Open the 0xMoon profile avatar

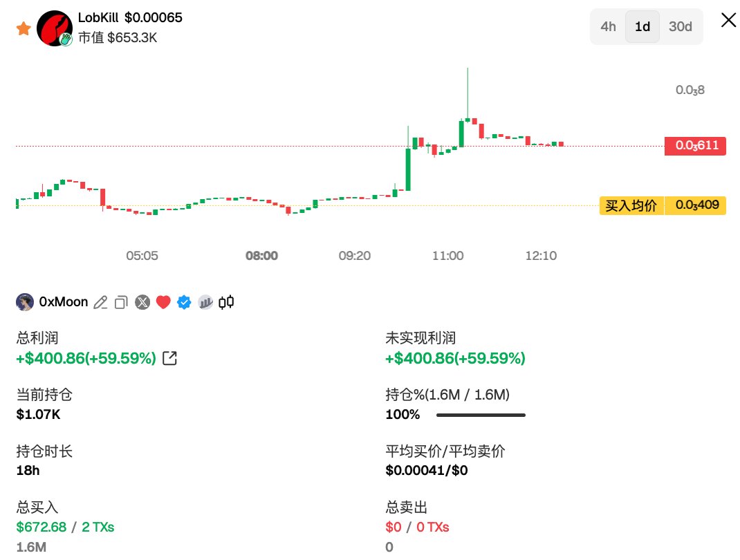coord(24,302)
